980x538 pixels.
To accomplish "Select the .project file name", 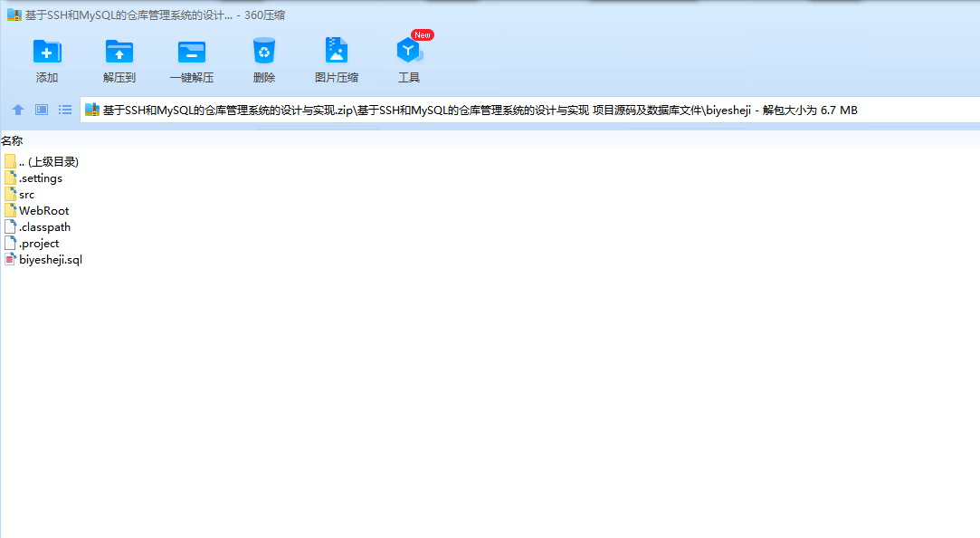I will click(39, 244).
